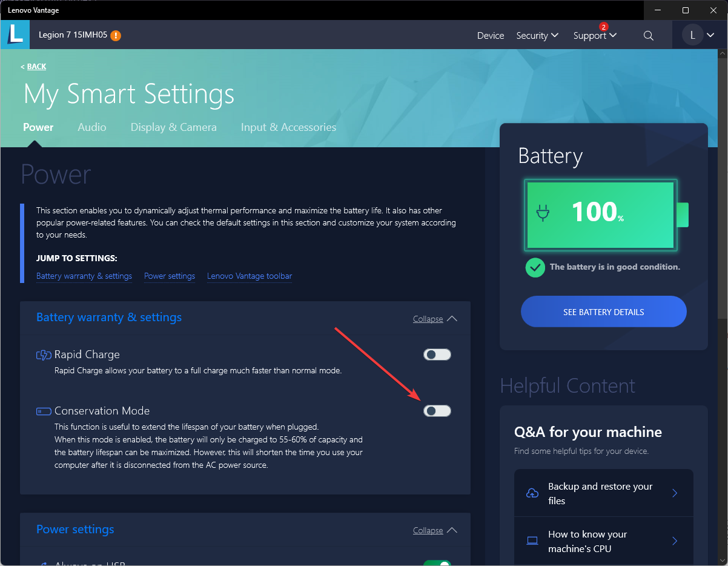Viewport: 728px width, 566px height.
Task: Collapse the Power settings section
Action: (x=435, y=530)
